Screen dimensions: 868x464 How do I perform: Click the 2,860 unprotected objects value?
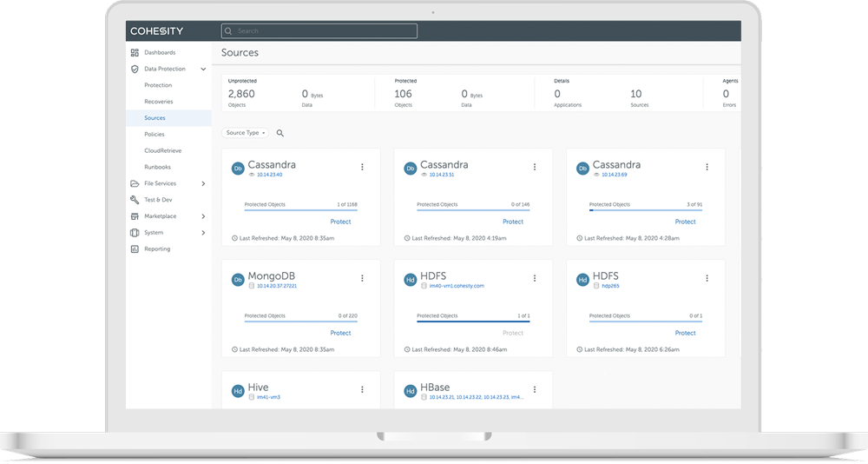point(241,94)
